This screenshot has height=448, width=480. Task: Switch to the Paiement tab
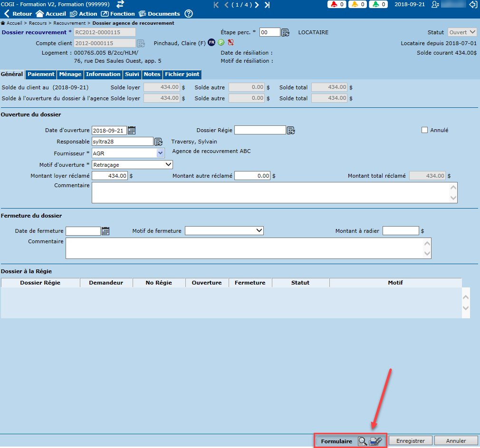[x=41, y=74]
